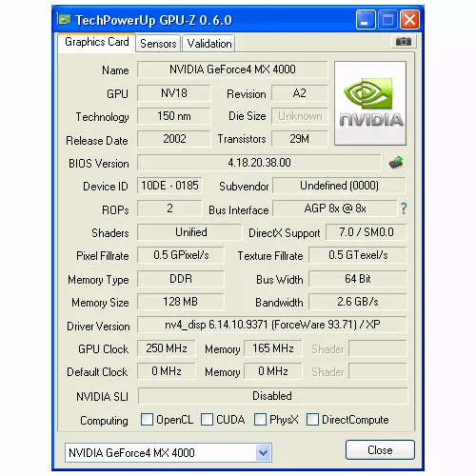Click the Driver Version text field
The image size is (476, 476).
272,325
